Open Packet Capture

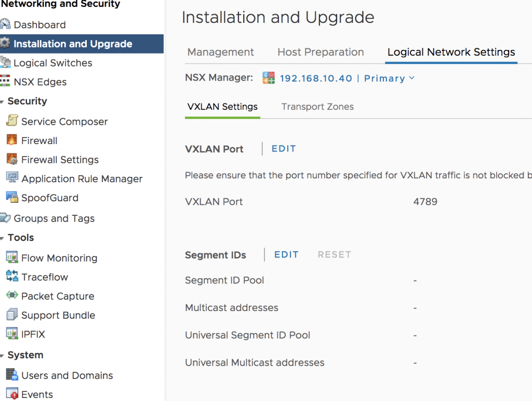tap(58, 296)
